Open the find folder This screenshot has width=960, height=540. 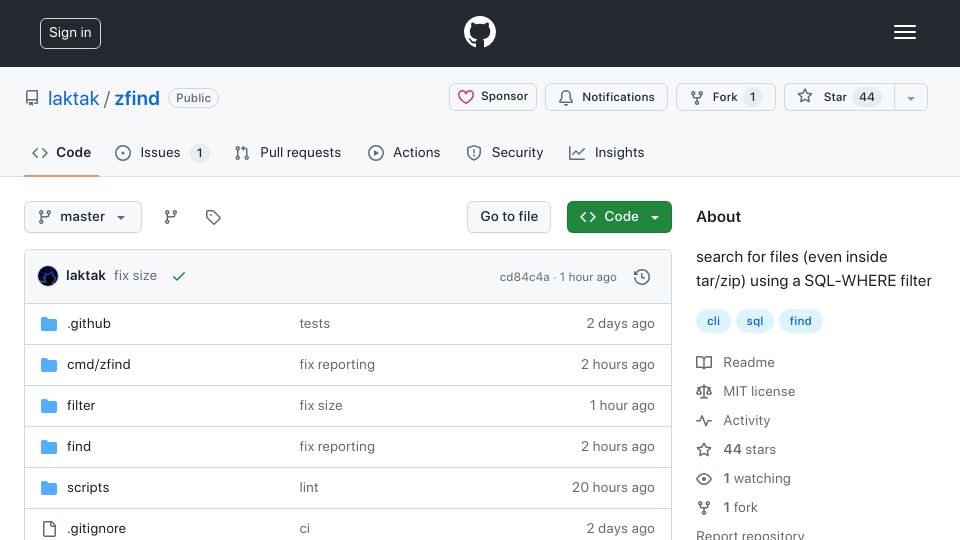click(79, 446)
